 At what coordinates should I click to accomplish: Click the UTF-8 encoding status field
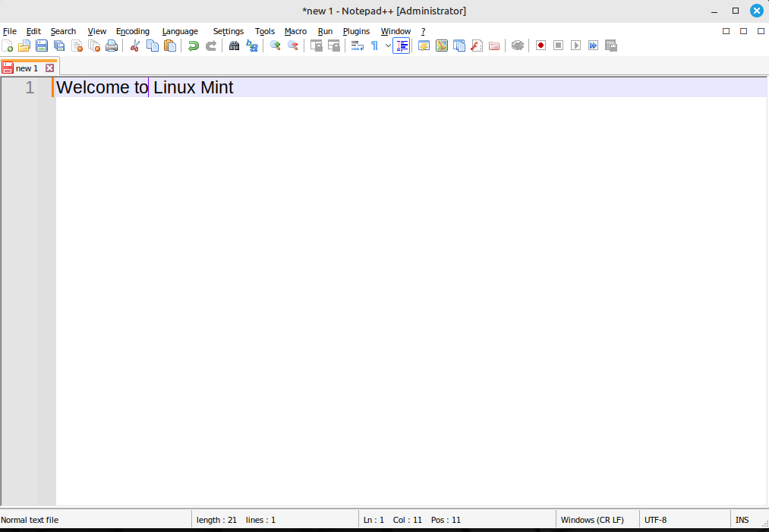(x=655, y=520)
